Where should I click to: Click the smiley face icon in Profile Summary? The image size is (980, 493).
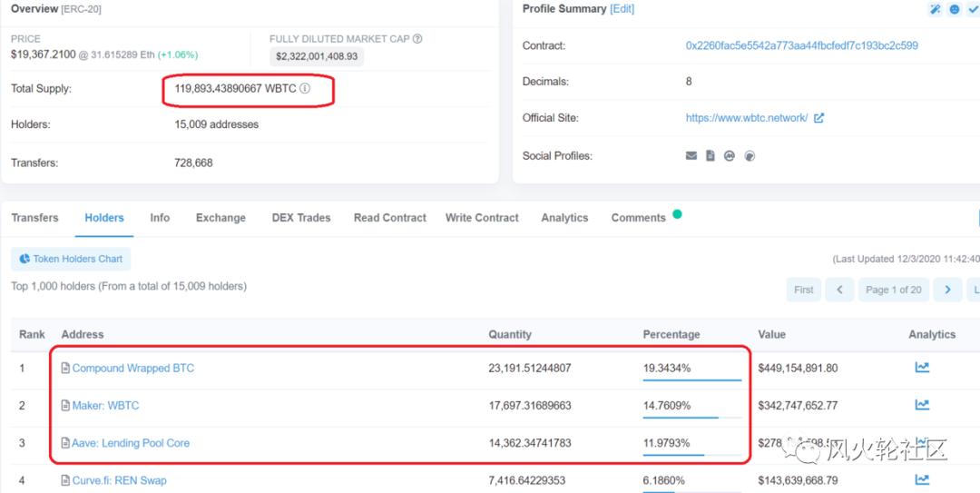coord(955,9)
